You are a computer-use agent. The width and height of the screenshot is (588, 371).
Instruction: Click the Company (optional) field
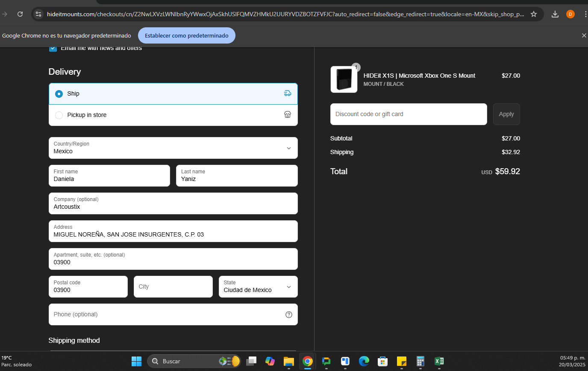point(173,203)
